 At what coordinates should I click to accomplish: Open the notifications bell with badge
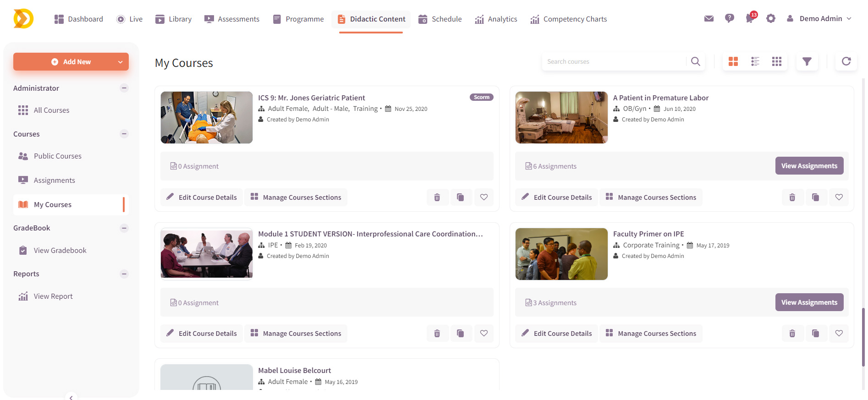[x=750, y=19]
